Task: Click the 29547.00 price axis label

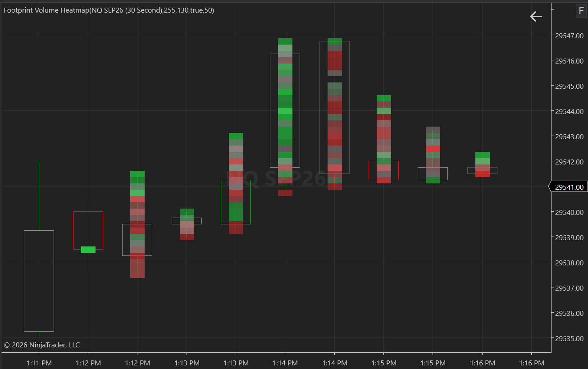Action: (570, 36)
